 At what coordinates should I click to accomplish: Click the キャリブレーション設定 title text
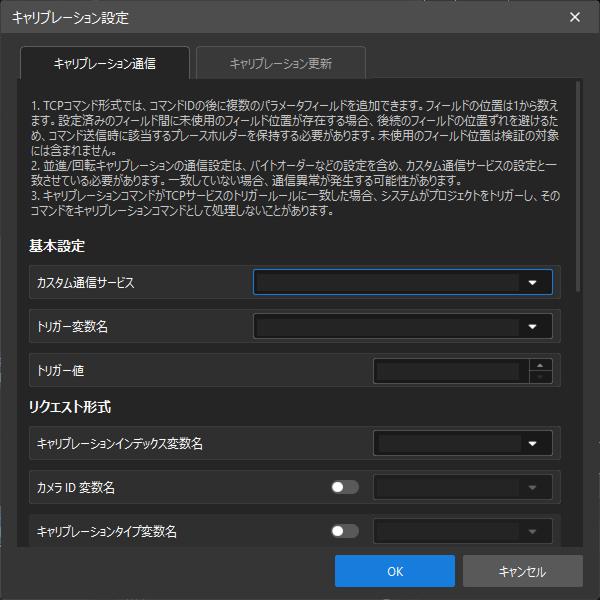[x=70, y=18]
